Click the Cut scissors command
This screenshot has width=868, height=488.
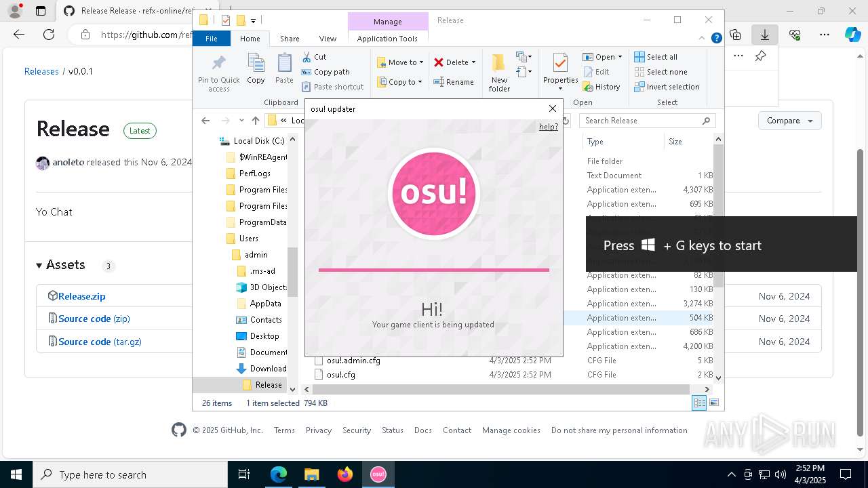[314, 57]
